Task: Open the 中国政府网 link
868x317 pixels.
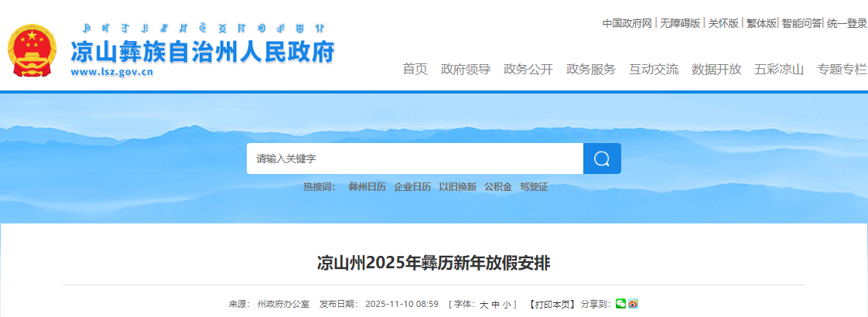Action: click(x=628, y=23)
